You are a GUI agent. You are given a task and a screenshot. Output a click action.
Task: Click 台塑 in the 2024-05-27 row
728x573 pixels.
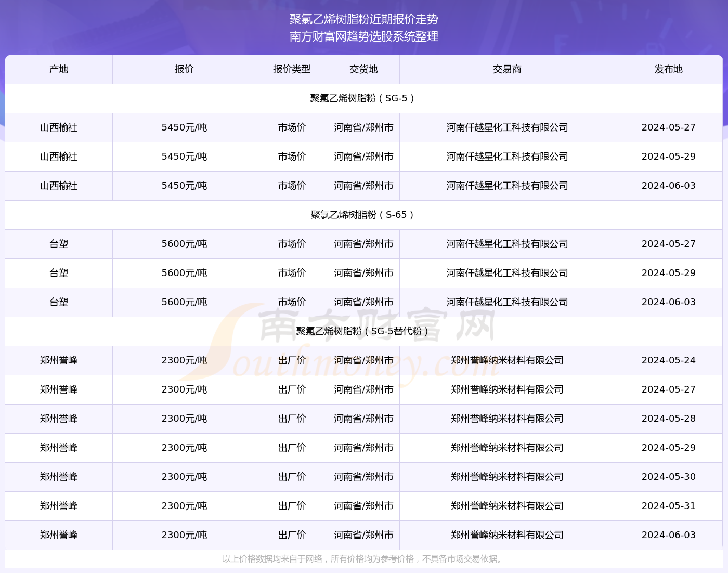point(59,244)
